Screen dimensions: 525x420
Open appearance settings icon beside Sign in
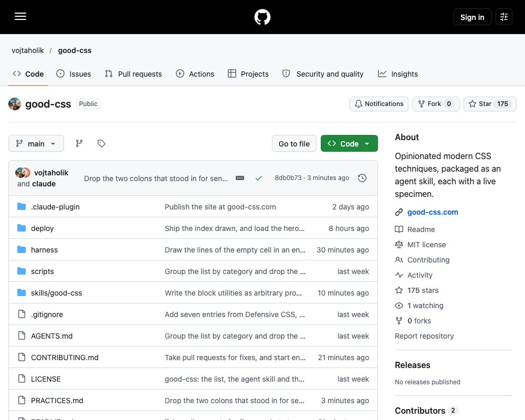pyautogui.click(x=503, y=17)
